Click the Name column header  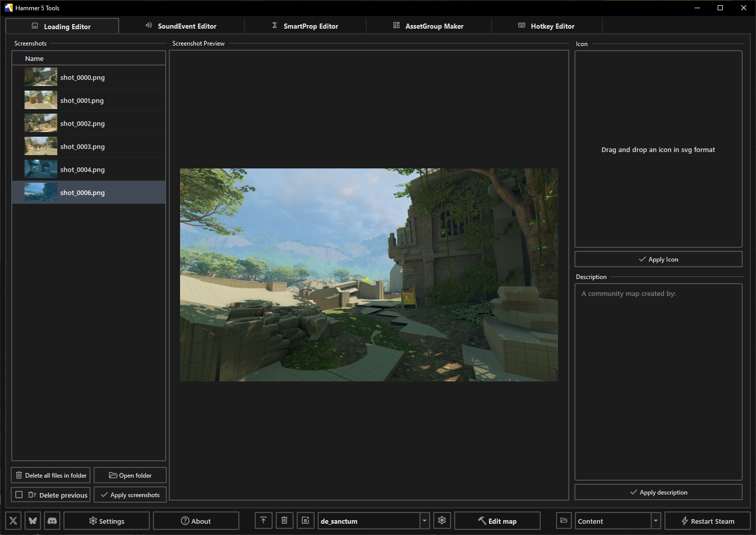tap(88, 58)
